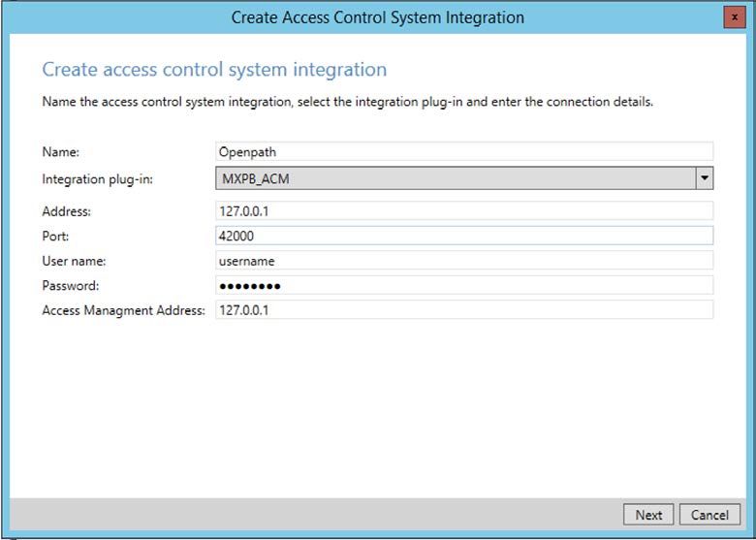
Task: Select the MXPB_ACM combo box
Action: pos(464,178)
